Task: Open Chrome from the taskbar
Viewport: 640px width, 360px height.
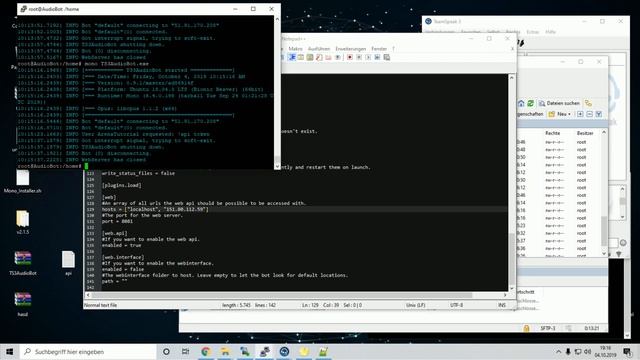Action: (x=206, y=351)
